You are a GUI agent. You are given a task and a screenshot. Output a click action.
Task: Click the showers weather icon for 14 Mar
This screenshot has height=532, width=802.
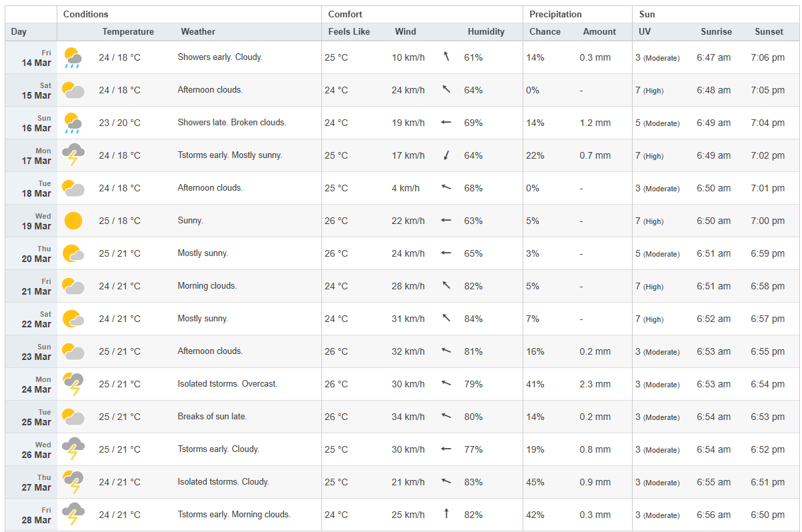[x=73, y=58]
